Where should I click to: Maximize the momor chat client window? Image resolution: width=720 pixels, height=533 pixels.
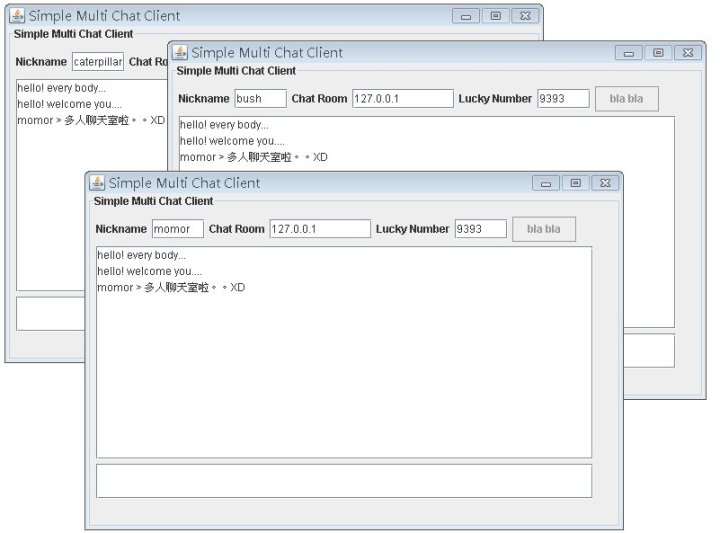(x=575, y=183)
